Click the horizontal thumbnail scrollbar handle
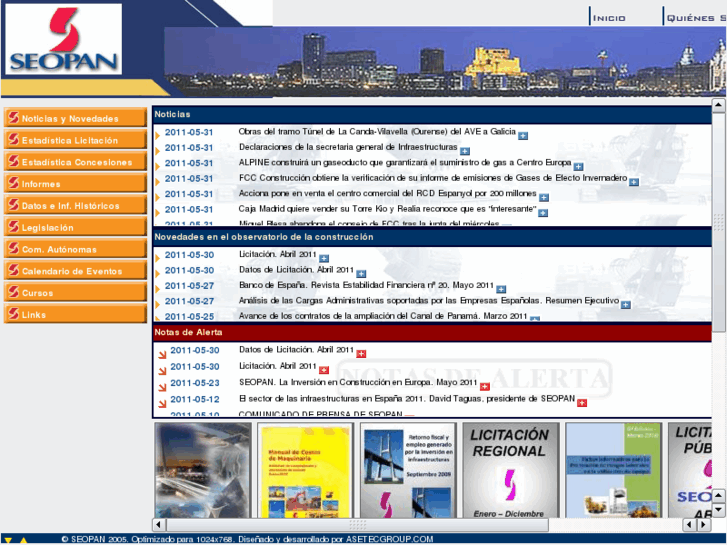The height and width of the screenshot is (545, 727). tap(357, 525)
